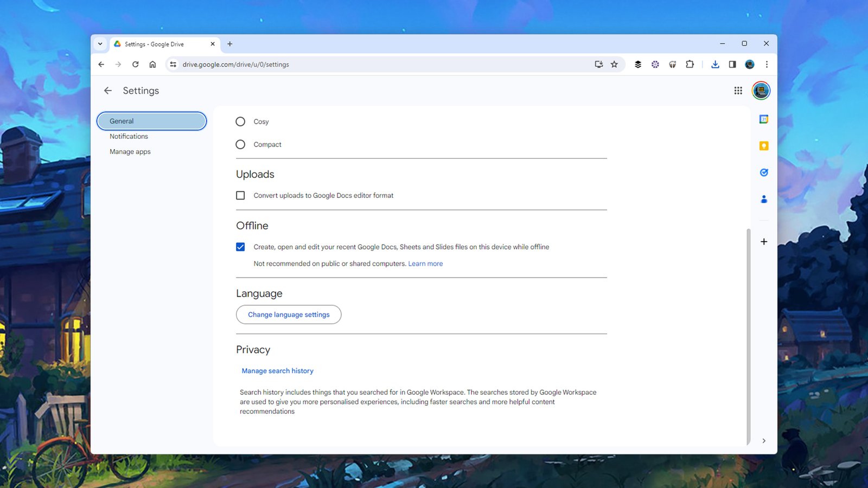Minimize the browser window
Image resolution: width=868 pixels, height=488 pixels.
click(x=722, y=44)
